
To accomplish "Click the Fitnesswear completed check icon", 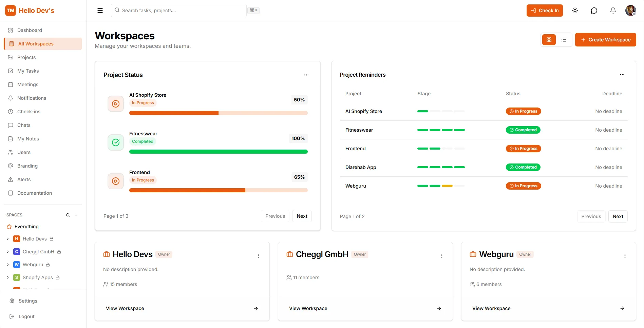I will tap(116, 142).
